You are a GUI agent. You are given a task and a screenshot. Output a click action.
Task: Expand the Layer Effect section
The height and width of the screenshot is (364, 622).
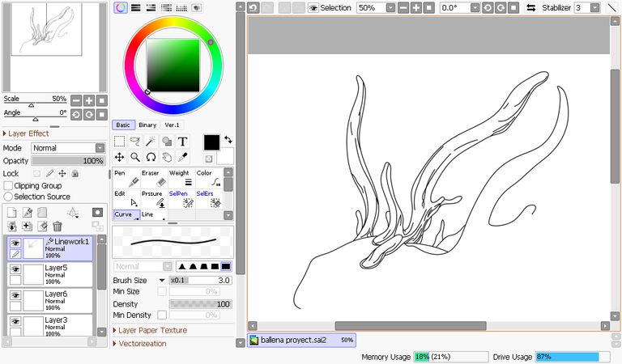click(x=26, y=133)
